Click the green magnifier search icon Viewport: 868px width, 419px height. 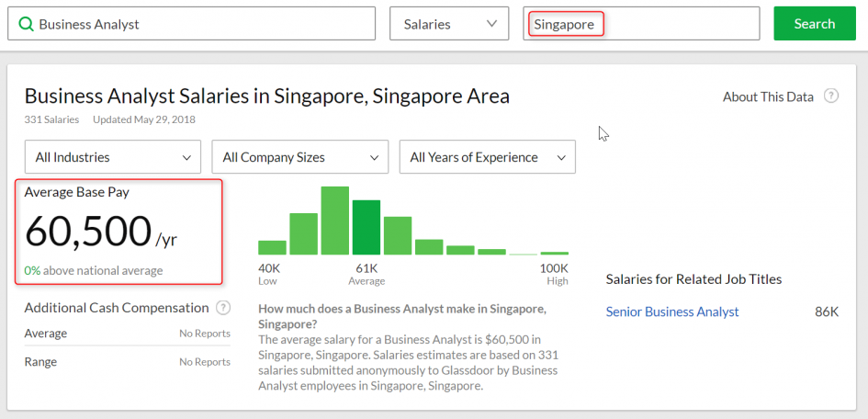click(x=26, y=24)
